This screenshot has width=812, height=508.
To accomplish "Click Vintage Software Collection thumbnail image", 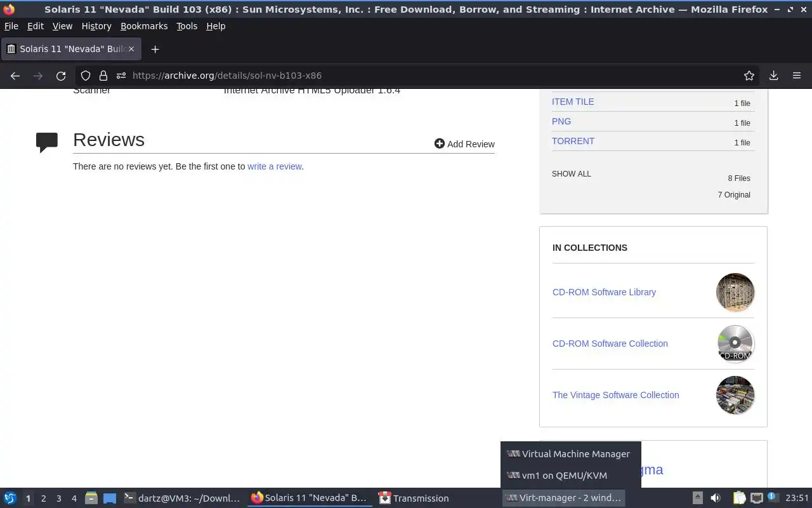I will 735,395.
